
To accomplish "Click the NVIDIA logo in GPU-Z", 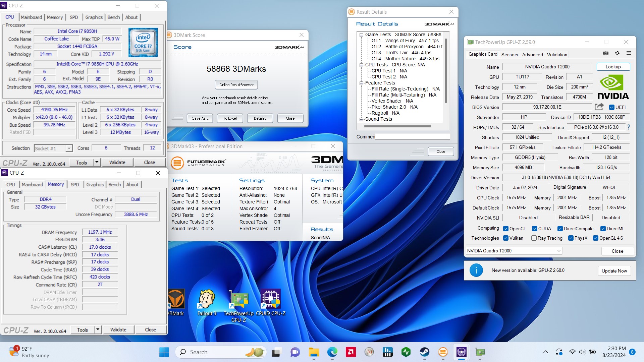I will tap(613, 87).
